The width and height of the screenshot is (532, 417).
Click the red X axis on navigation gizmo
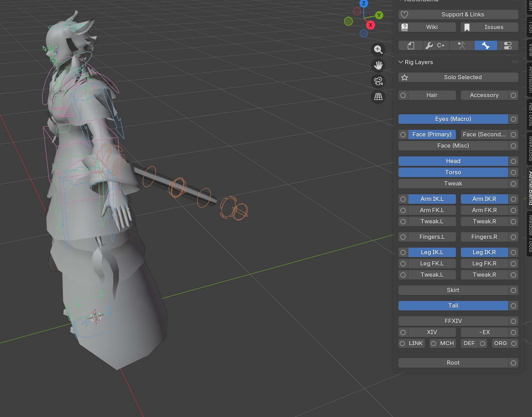370,25
